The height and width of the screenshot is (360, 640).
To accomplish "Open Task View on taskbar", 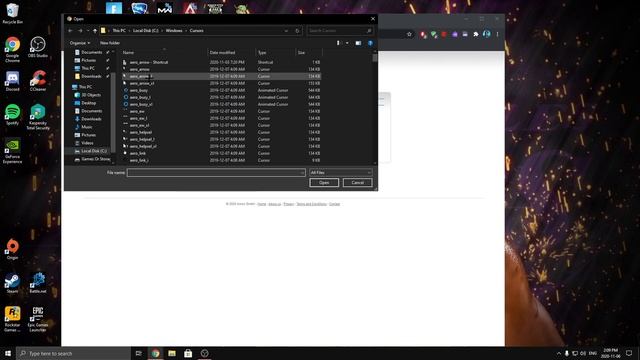I will (x=139, y=353).
